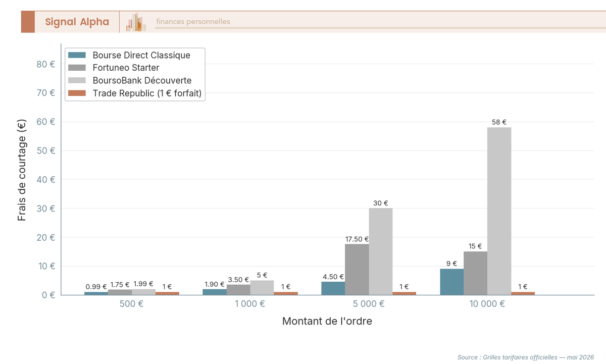Click the '10 €' y-axis tick label
This screenshot has height=364, width=606.
tap(46, 266)
